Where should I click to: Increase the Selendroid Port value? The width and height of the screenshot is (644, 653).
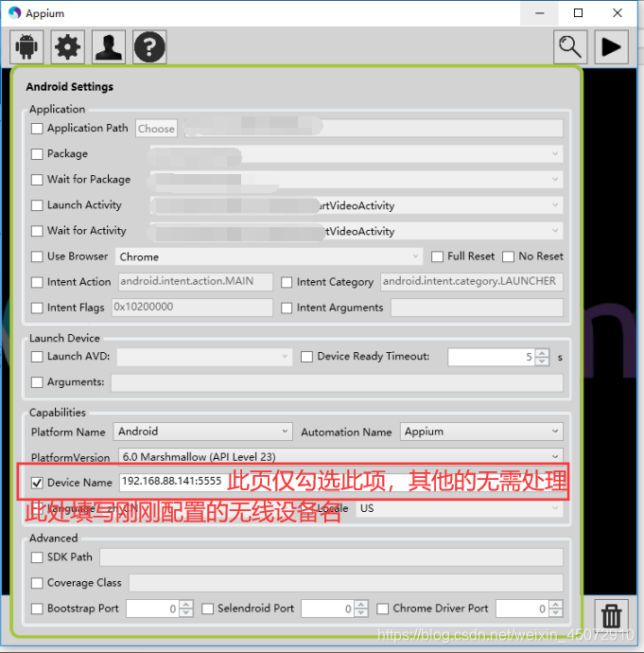point(361,605)
